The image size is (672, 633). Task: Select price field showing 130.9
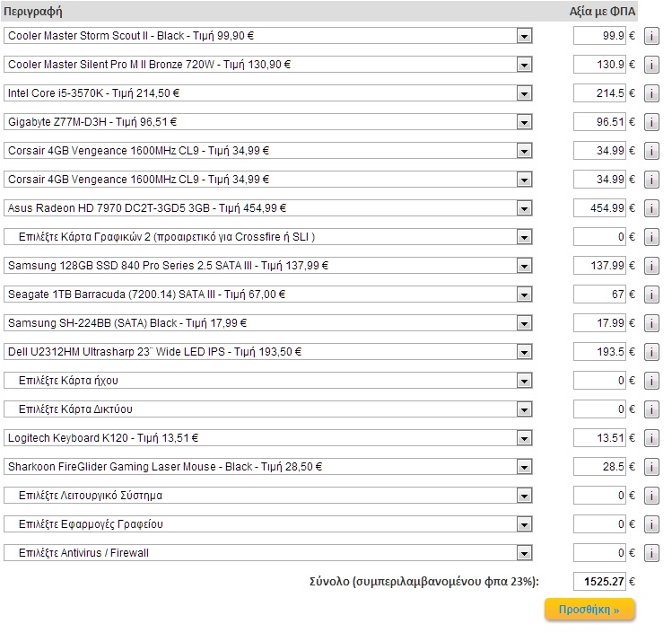[x=599, y=65]
